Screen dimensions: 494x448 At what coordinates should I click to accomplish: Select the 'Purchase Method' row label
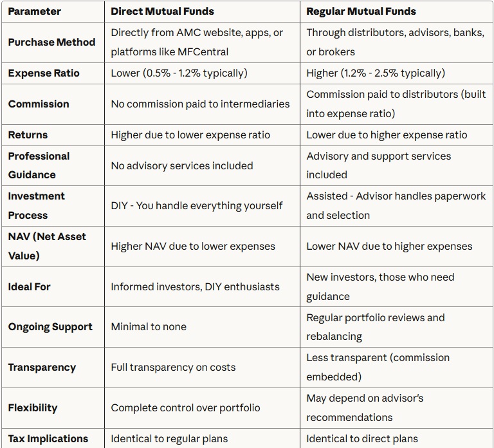pos(51,42)
